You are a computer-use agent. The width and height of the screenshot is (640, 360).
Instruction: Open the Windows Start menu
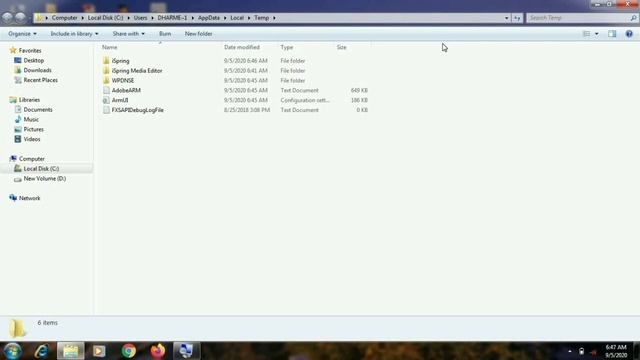click(12, 351)
